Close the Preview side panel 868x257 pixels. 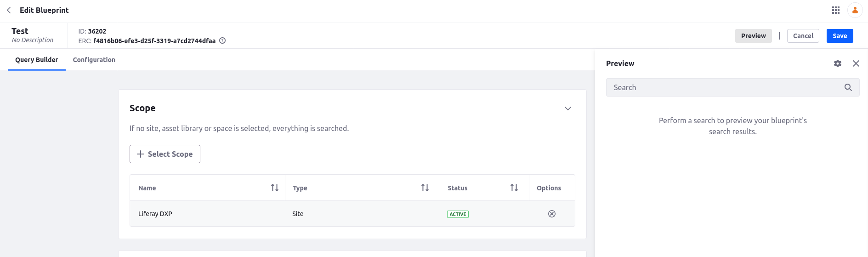856,63
